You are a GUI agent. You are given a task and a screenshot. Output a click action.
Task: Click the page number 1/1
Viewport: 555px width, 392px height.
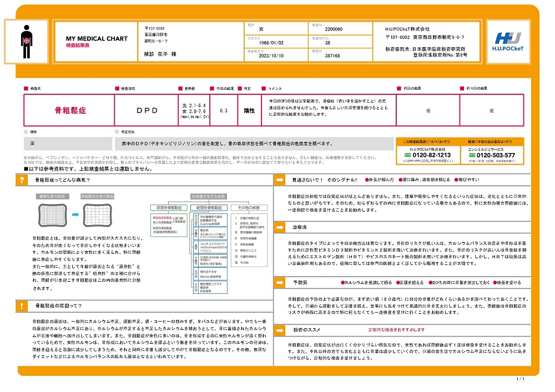coord(520,379)
